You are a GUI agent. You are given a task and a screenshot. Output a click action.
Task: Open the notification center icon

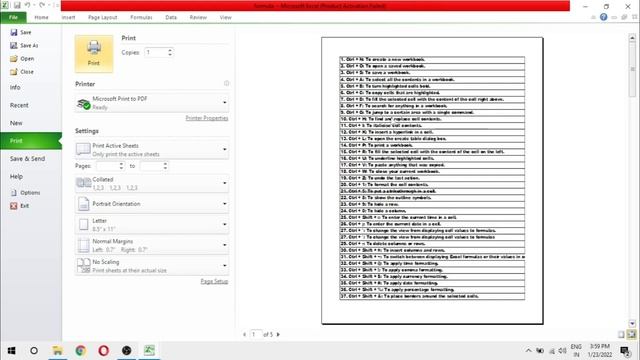pos(625,351)
